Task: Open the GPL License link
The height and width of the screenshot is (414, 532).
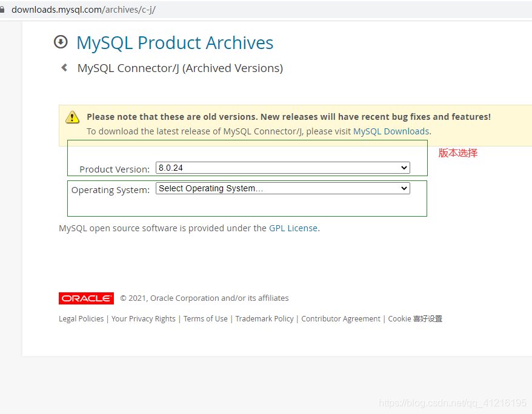Action: pos(293,228)
